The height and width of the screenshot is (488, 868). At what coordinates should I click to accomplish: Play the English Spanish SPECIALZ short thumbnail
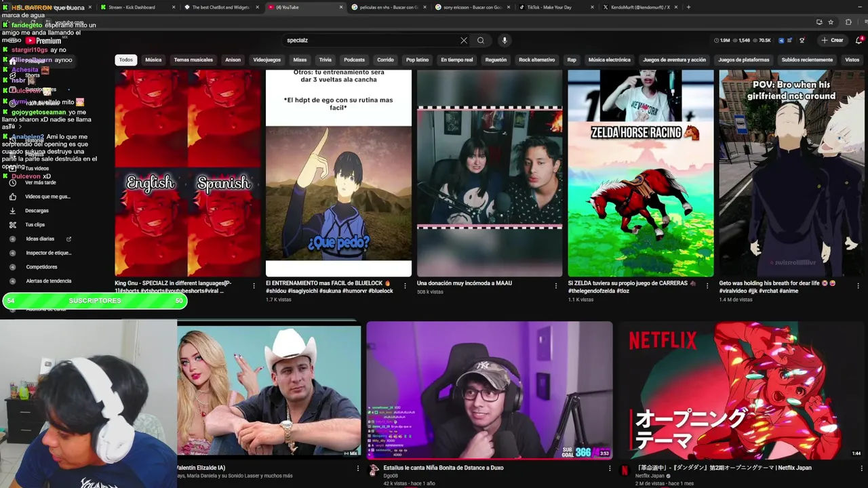tap(188, 174)
